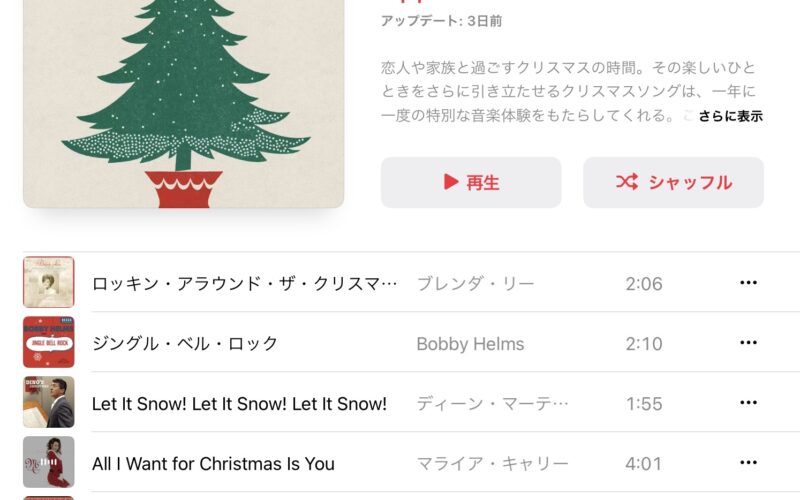
Task: Play Let It Snow! Let It Snow! Let It Snow!
Action: point(239,404)
